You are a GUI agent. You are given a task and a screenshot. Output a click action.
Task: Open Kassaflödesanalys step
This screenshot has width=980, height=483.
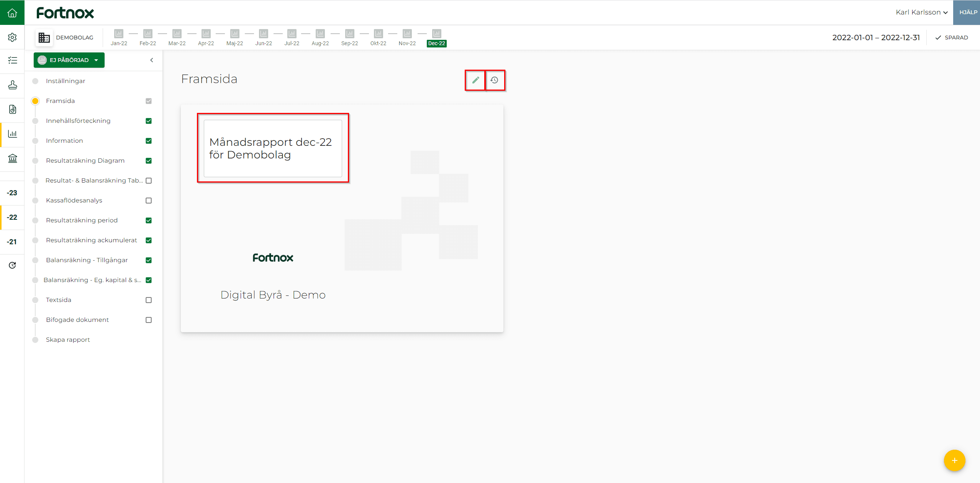point(74,201)
